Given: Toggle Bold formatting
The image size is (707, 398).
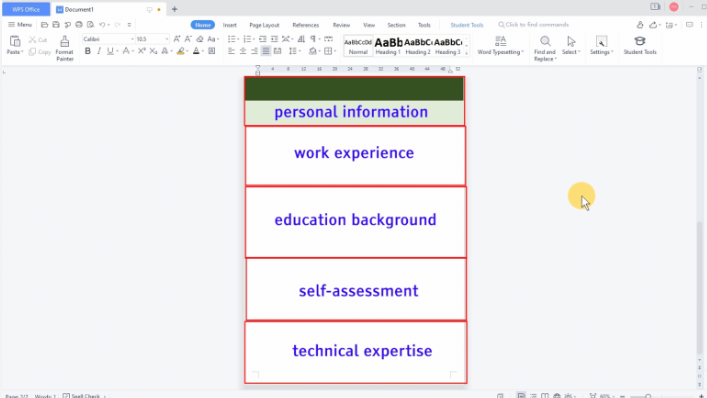Looking at the screenshot, I should pos(87,51).
